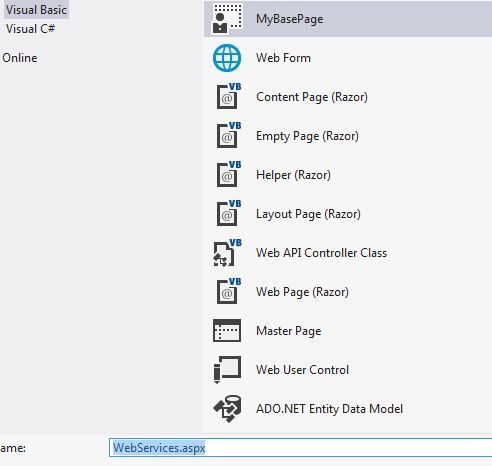Screen dimensions: 492x466
Task: Select the Empty Page (Razor) icon
Action: pyautogui.click(x=229, y=135)
